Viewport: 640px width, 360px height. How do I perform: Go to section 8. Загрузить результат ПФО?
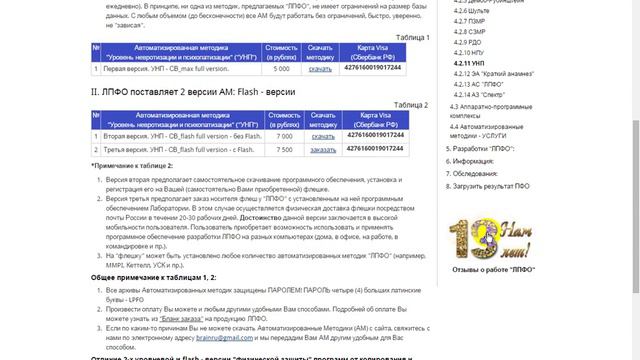coord(487,186)
